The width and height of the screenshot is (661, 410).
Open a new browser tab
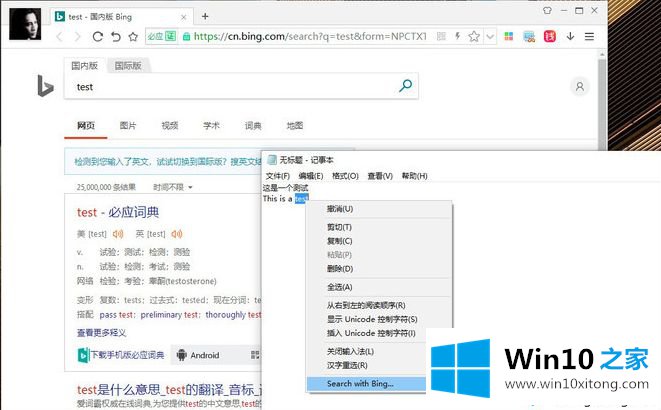(205, 16)
